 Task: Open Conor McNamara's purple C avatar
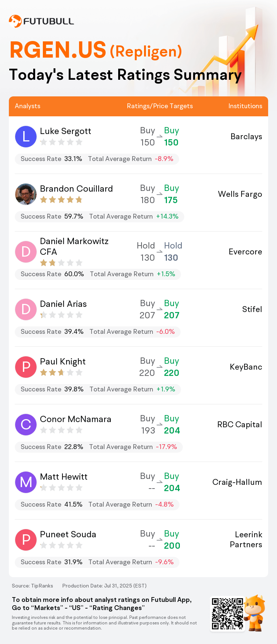click(26, 424)
